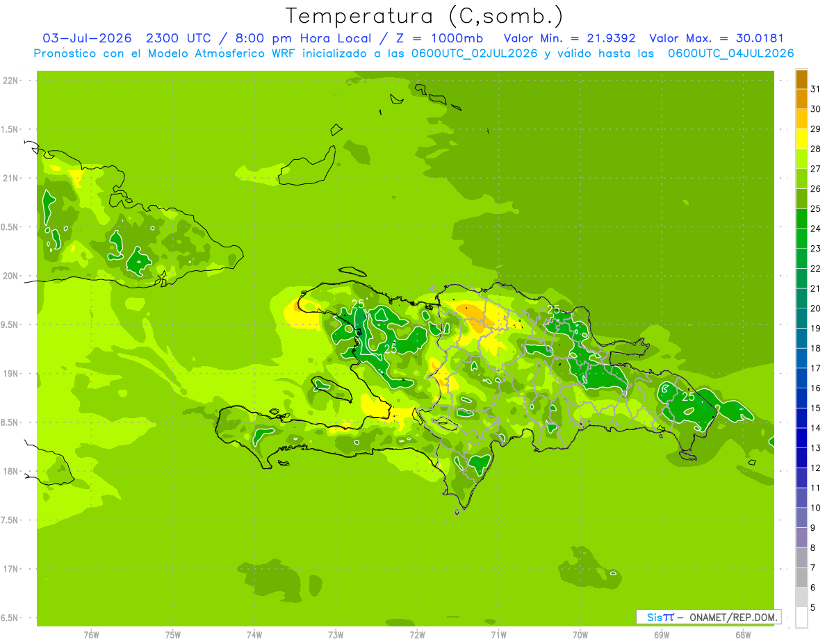834x644 pixels.
Task: Click the "22N" latitude axis label
Action: 10,81
